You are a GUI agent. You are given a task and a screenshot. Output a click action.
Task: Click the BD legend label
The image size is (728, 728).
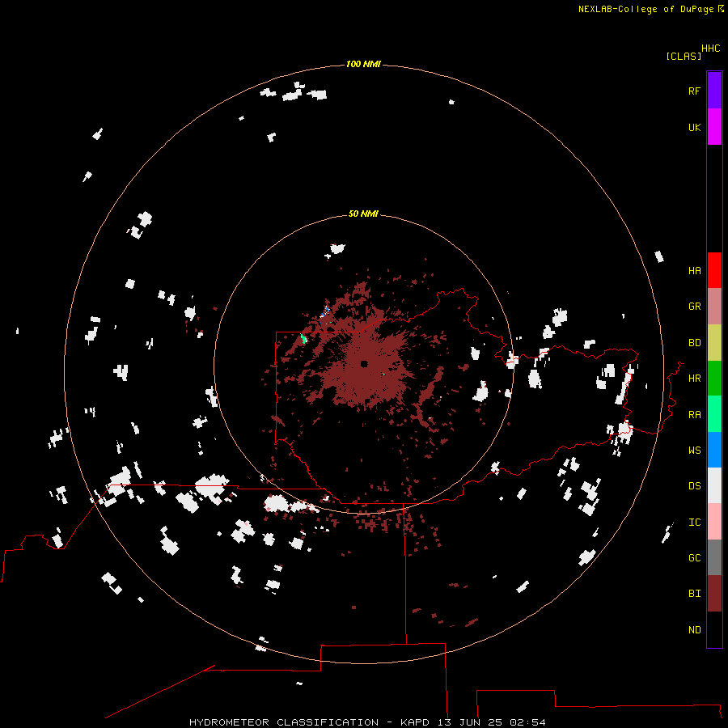coord(694,343)
